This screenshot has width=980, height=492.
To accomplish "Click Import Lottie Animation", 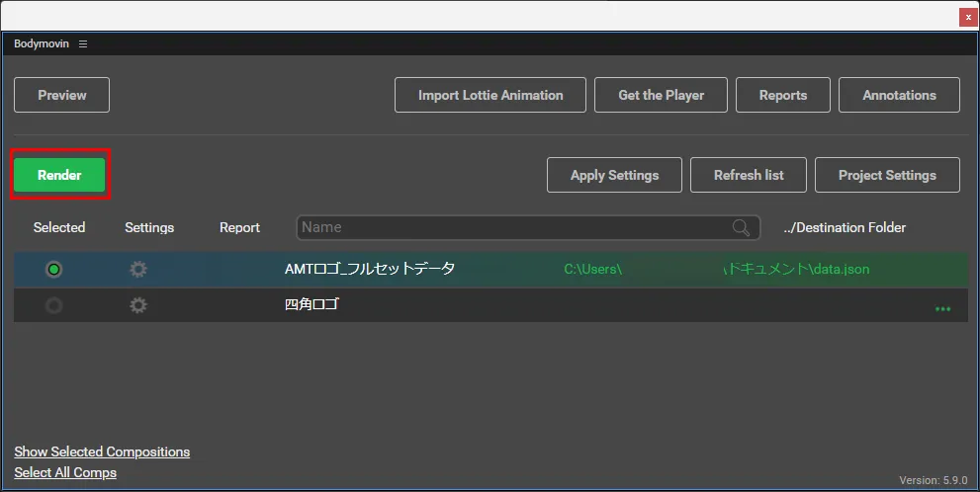I will (x=490, y=95).
